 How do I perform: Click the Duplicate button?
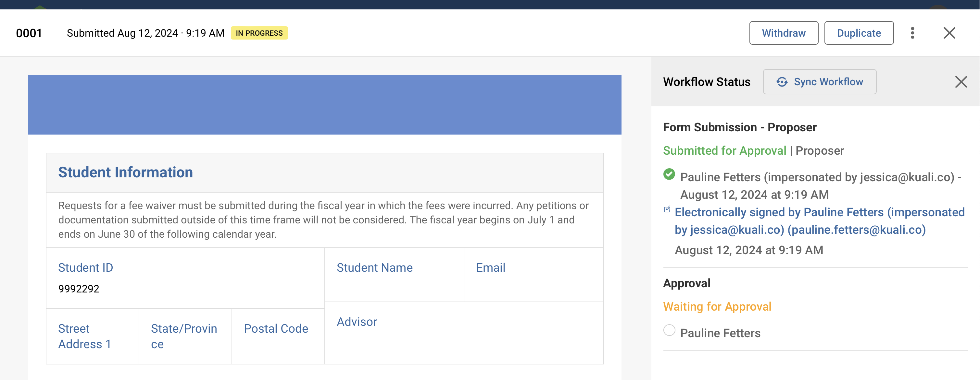859,33
